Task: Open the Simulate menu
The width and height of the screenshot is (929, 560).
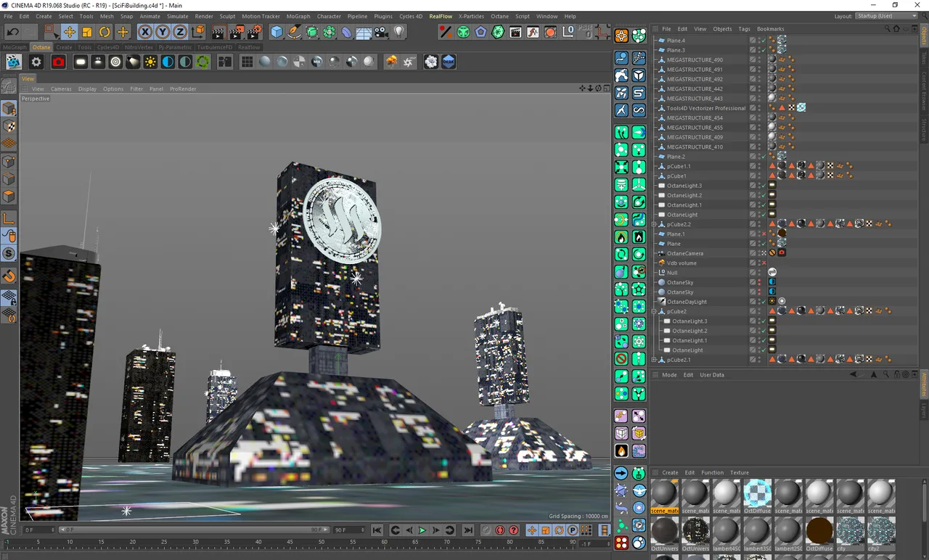Action: pos(177,16)
